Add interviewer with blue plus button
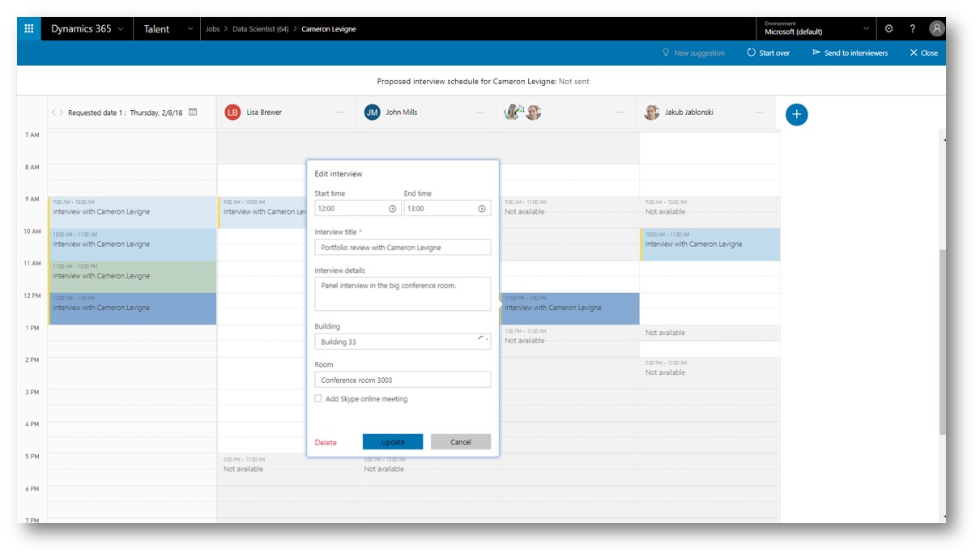The width and height of the screenshot is (980, 557). (796, 115)
